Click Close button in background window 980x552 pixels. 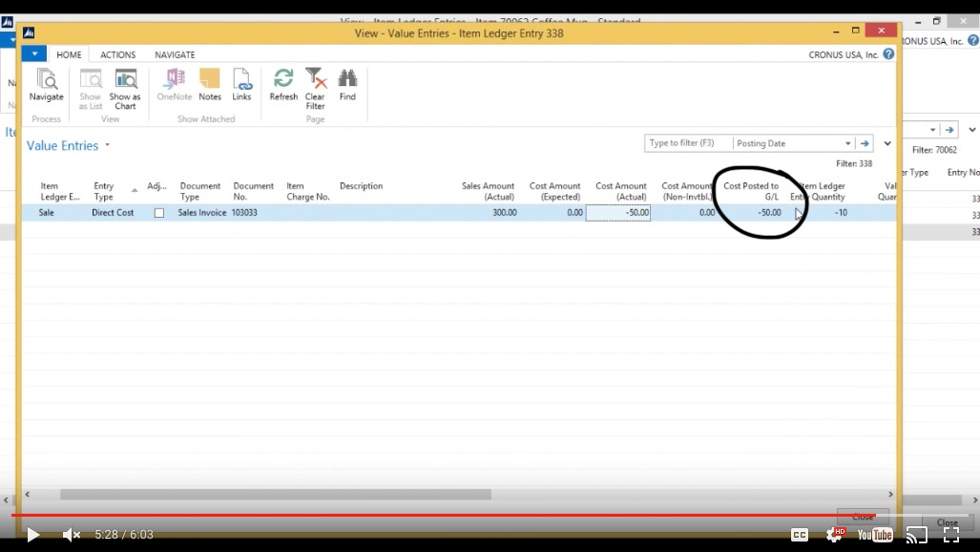point(948,522)
